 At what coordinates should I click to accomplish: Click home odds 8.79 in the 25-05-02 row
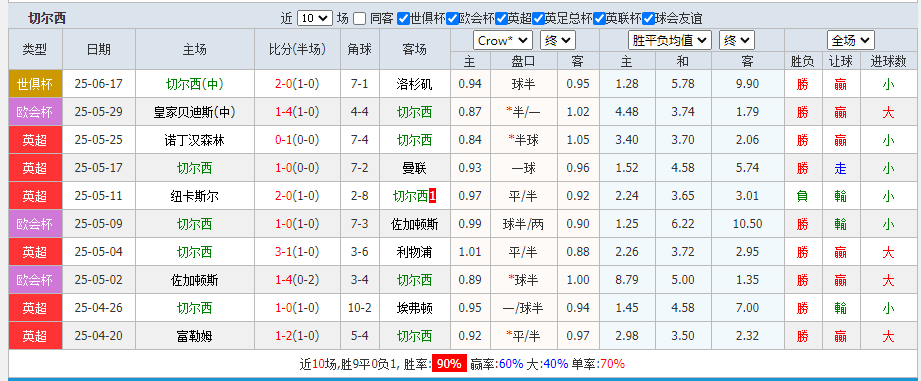(x=627, y=280)
